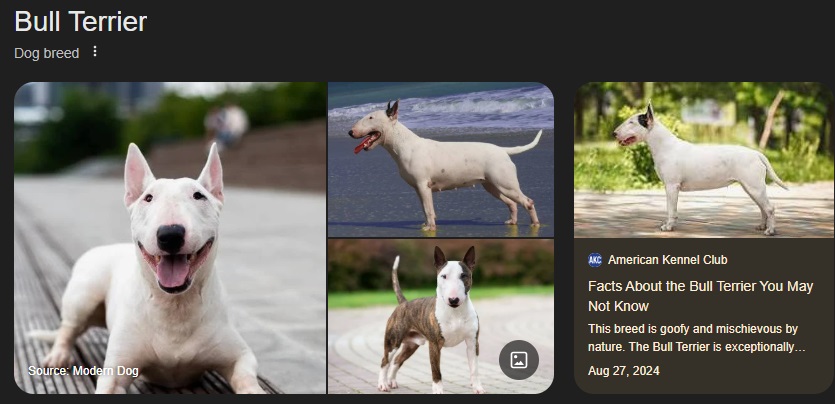Open the large smiling white Bull Terrier photo
Viewport: 835px width, 404px height.
click(170, 238)
